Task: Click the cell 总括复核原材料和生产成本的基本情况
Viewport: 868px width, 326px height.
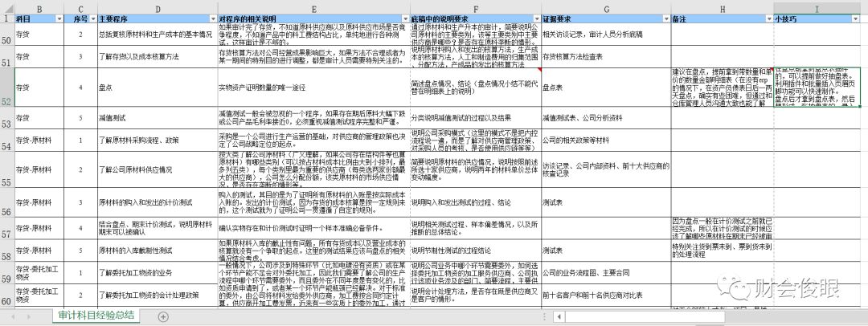Action: click(x=158, y=35)
